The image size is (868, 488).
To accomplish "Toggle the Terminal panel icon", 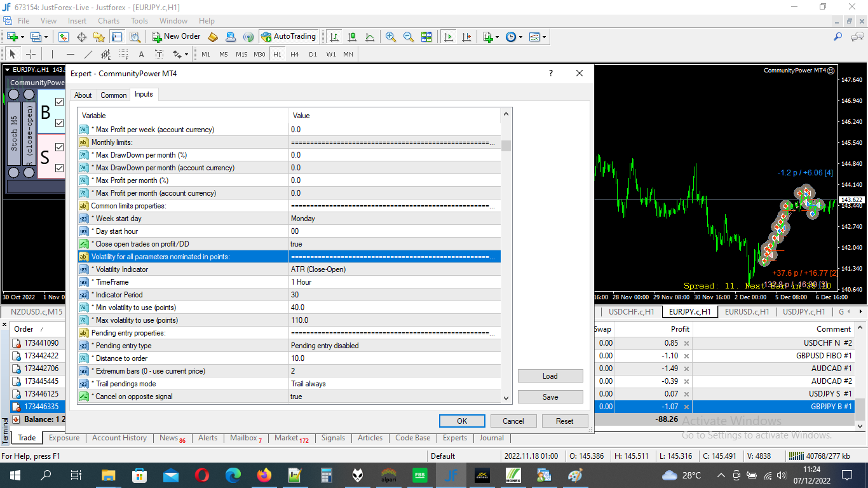I will (x=117, y=37).
